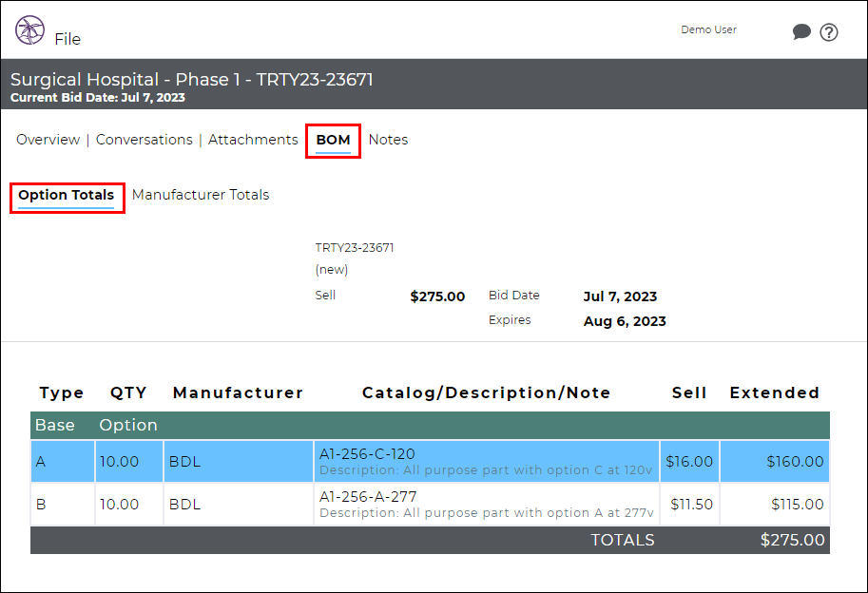Click the TRTY23-23671 quote number
The image size is (868, 593).
(355, 248)
